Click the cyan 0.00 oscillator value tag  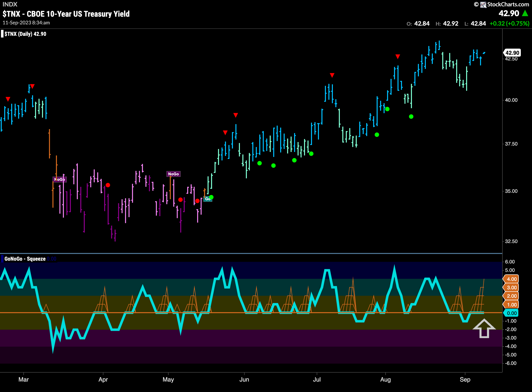pos(511,313)
